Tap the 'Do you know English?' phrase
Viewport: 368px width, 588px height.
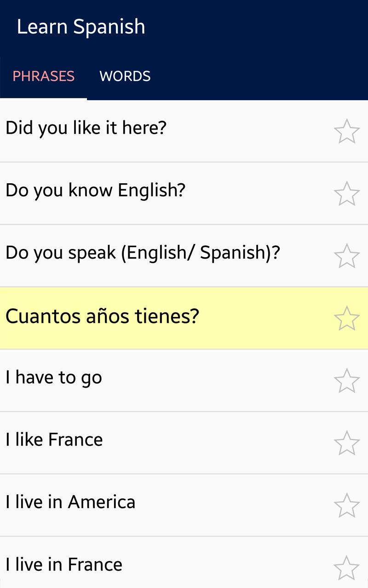95,190
